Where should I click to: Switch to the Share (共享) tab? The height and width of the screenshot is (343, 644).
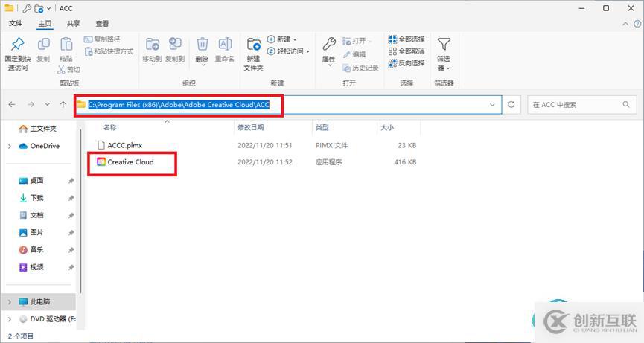tap(74, 23)
